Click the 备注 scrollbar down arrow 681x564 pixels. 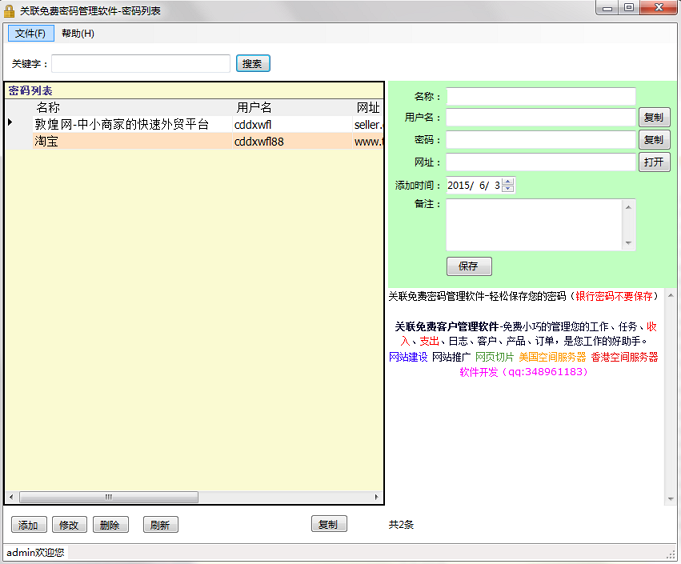tap(628, 243)
